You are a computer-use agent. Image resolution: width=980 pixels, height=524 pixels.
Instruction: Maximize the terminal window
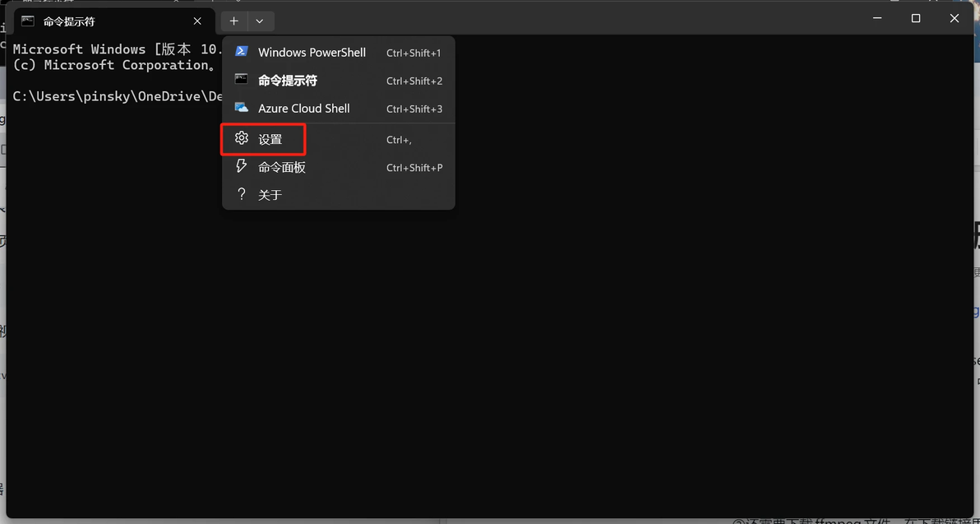pos(916,19)
